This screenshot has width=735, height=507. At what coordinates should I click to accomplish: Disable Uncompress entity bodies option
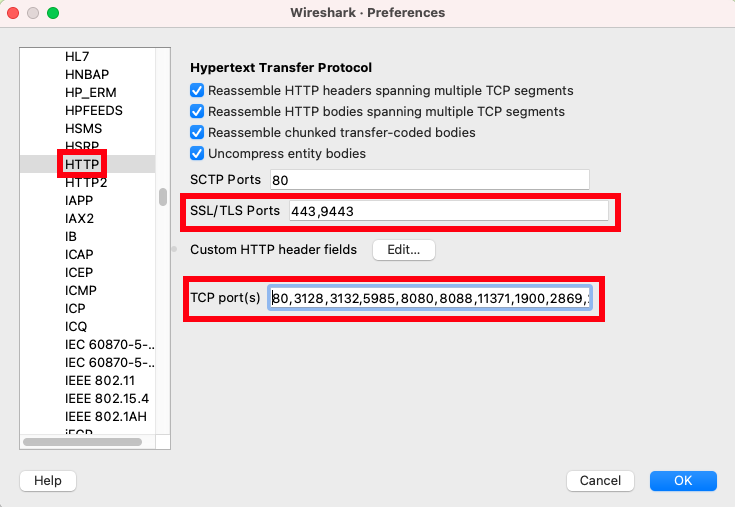pyautogui.click(x=197, y=153)
